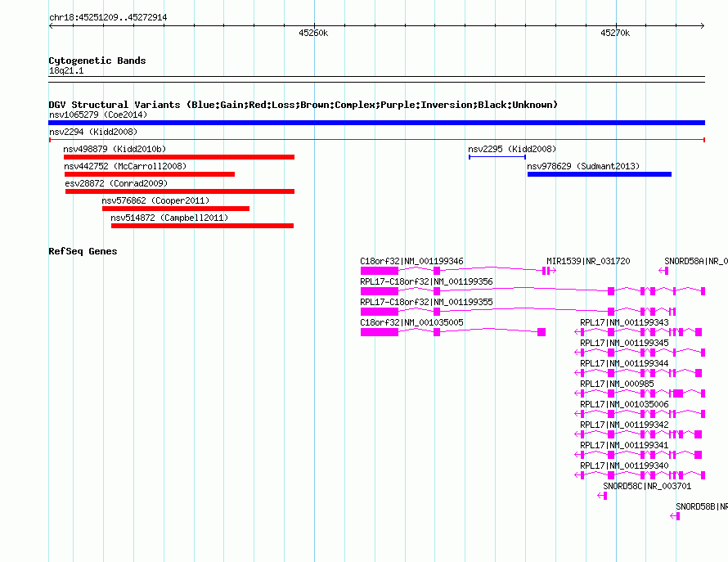Select the nsv2295 Kidd2008 blue line
The width and height of the screenshot is (728, 562).
coord(497,157)
